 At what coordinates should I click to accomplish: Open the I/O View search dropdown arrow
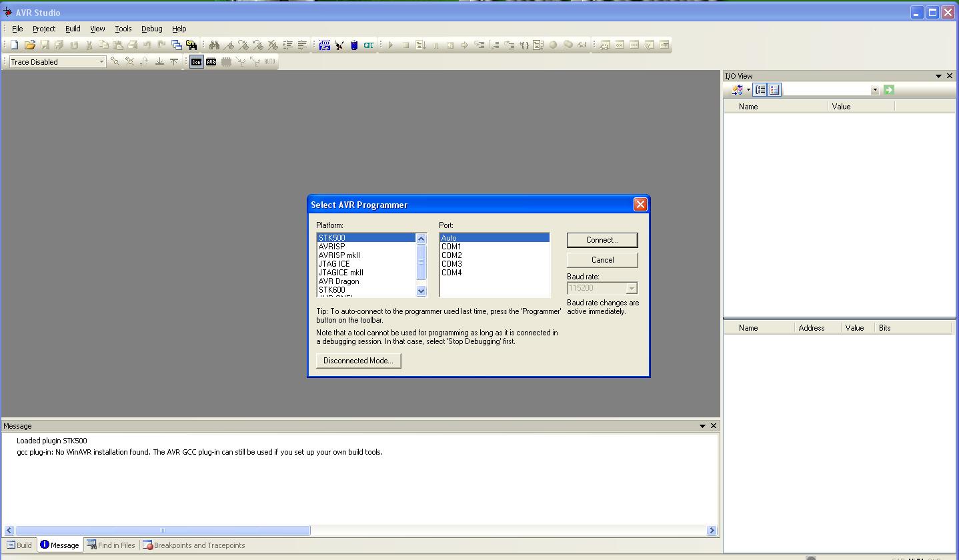875,90
